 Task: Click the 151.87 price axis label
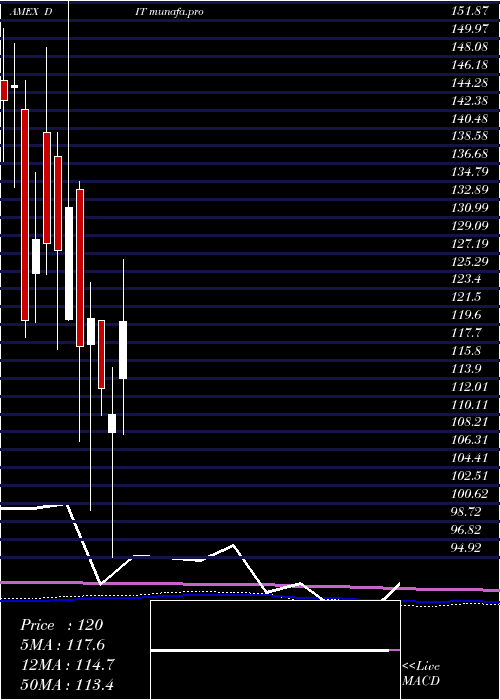[472, 12]
